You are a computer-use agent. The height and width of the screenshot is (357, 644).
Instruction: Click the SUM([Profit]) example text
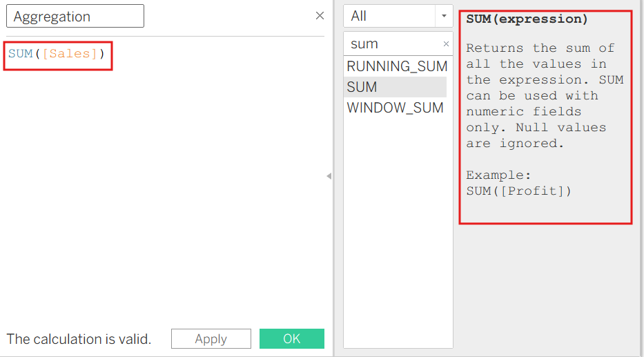coord(518,191)
